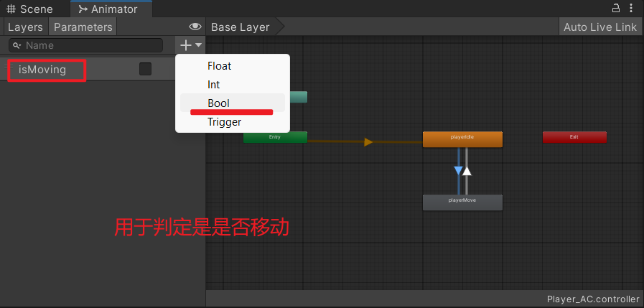This screenshot has height=308, width=644.
Task: Toggle the layers panel eye visibility icon
Action: (x=195, y=27)
